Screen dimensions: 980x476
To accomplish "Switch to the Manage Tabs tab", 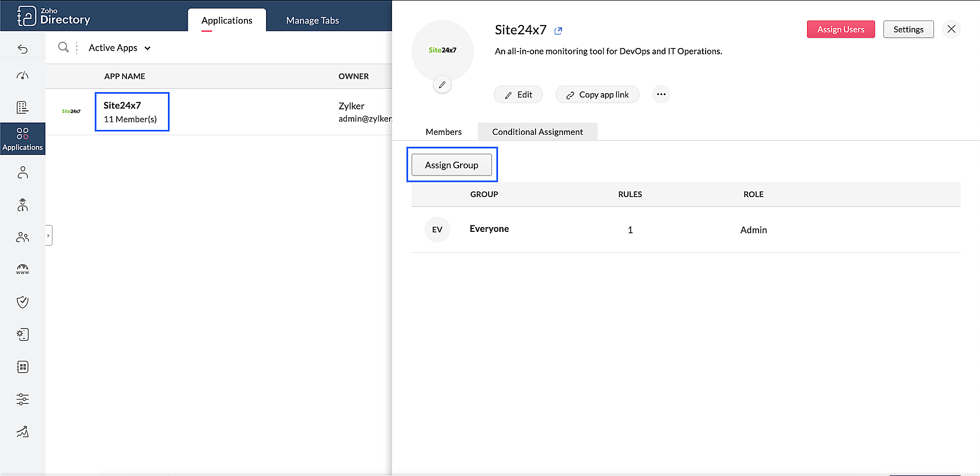I will point(312,21).
